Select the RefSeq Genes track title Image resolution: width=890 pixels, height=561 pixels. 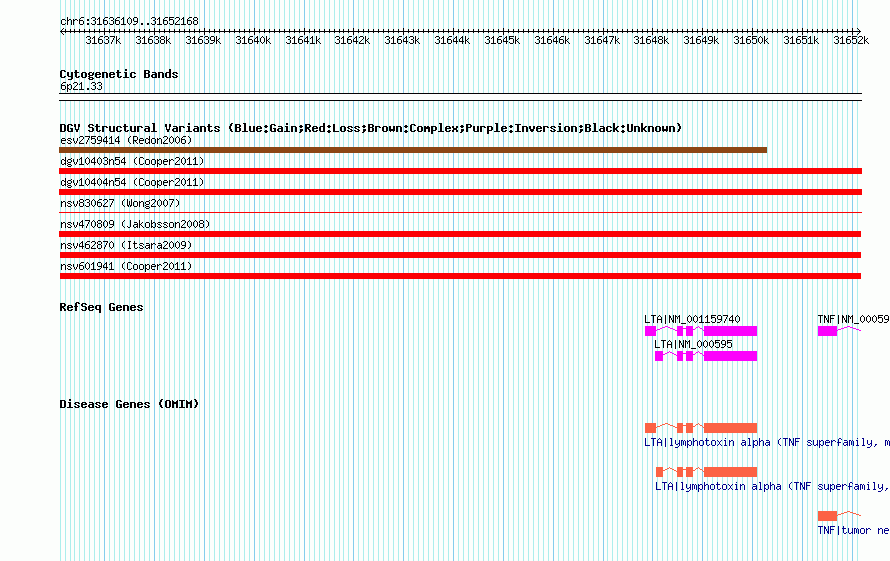(x=101, y=307)
